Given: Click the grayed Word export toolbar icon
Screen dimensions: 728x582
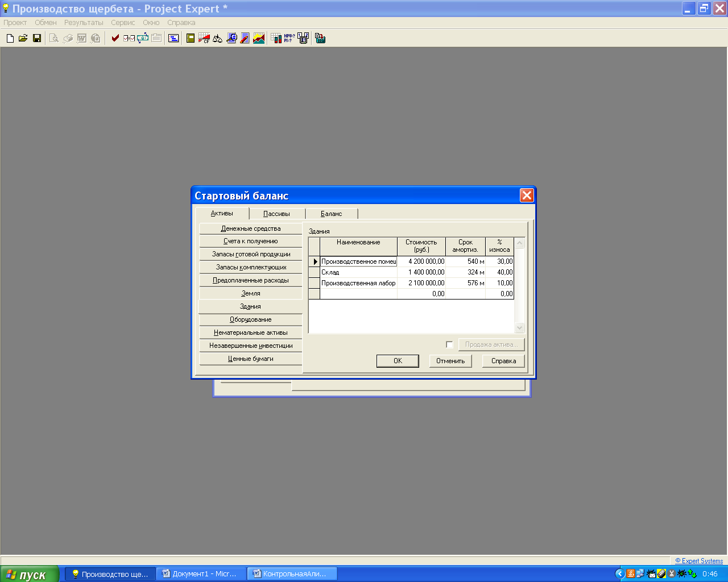Looking at the screenshot, I should click(81, 38).
